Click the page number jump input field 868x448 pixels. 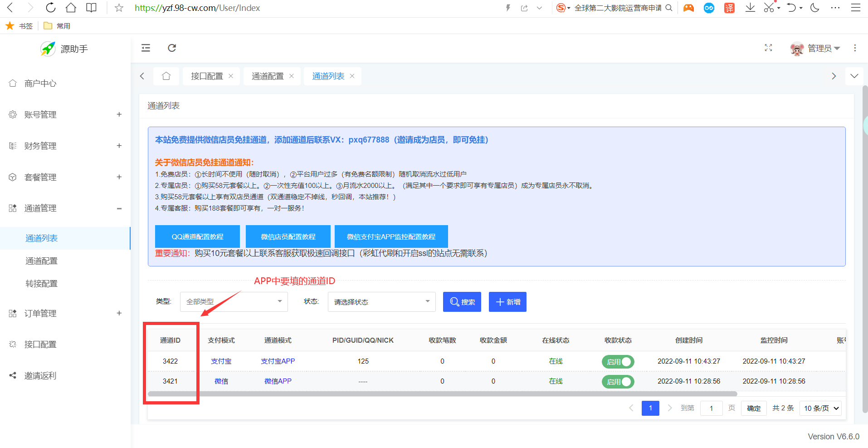(711, 408)
